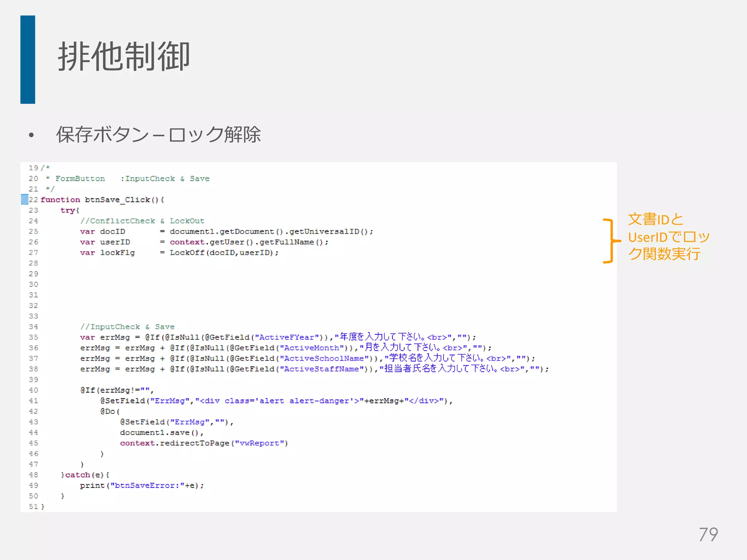Select the alert-danger div string on line 41
The height and width of the screenshot is (560, 747).
click(279, 401)
